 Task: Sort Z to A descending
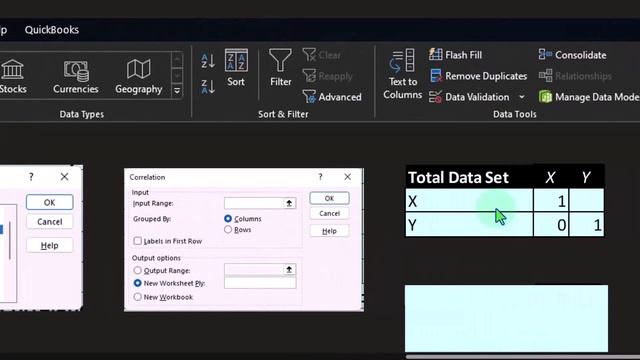(x=208, y=87)
